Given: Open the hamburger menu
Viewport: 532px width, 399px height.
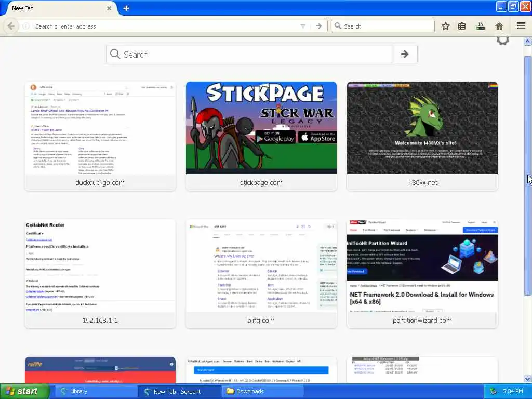Looking at the screenshot, I should (521, 26).
